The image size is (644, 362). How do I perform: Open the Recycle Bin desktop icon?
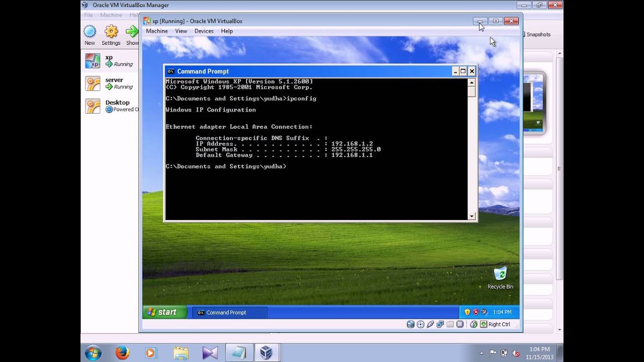500,278
